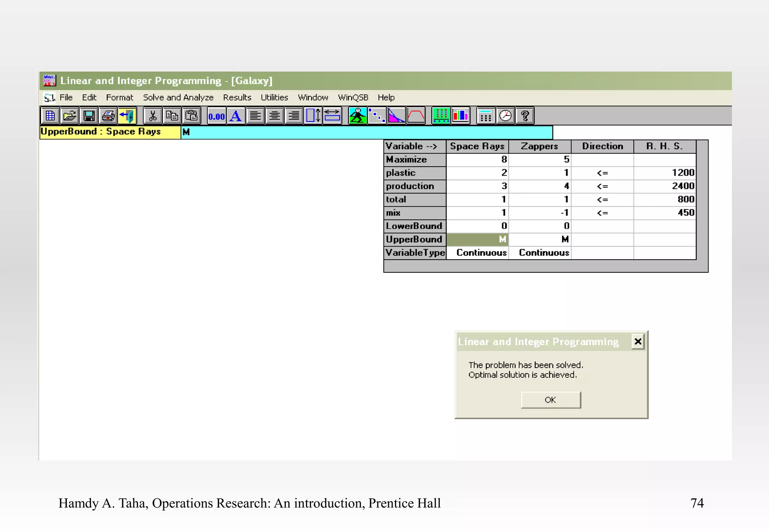Select Space Rays VariableType Continuous cell
This screenshot has width=769, height=532.
[x=477, y=253]
